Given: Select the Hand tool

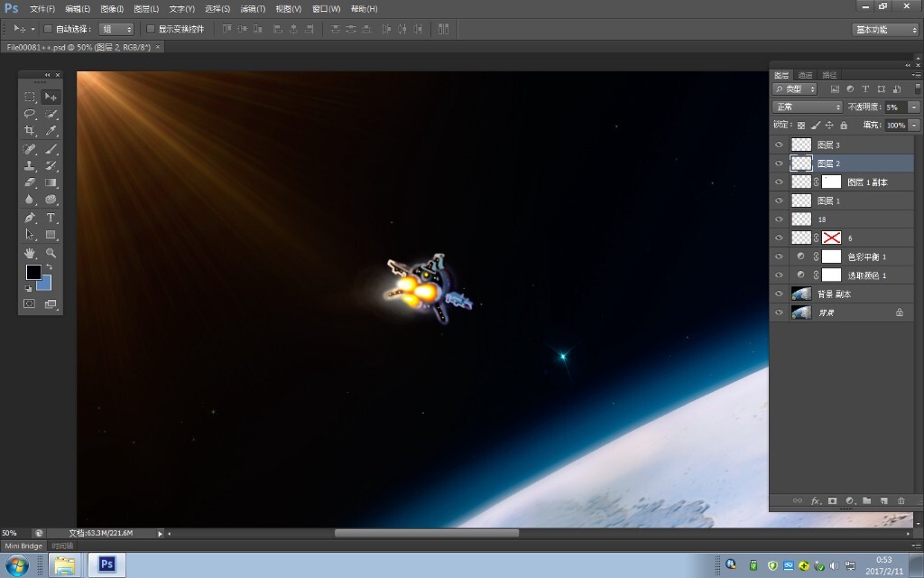Looking at the screenshot, I should click(30, 253).
